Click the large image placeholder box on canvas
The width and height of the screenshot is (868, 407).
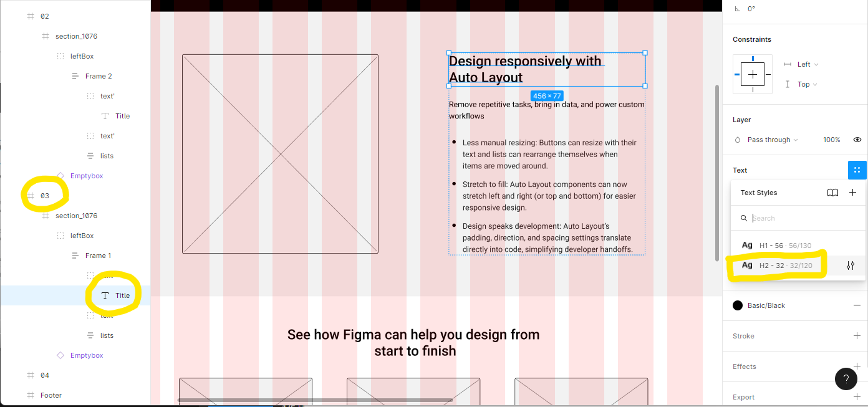pos(280,154)
